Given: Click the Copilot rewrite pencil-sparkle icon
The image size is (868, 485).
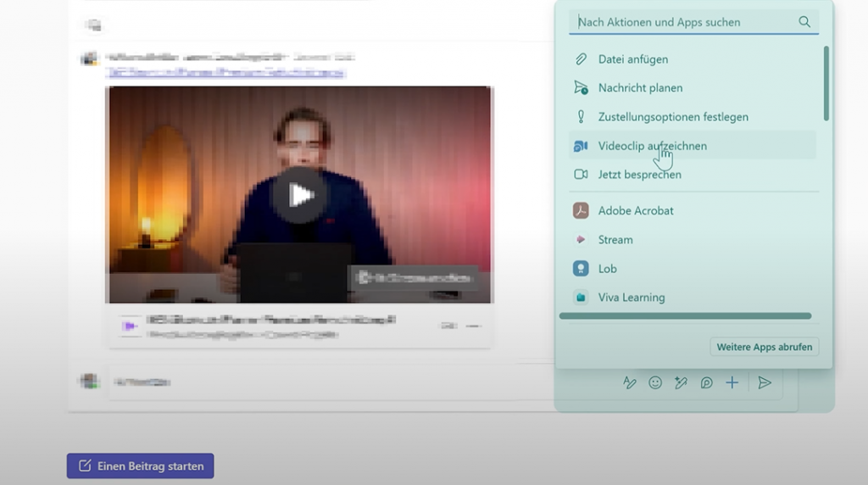Looking at the screenshot, I should [x=681, y=382].
